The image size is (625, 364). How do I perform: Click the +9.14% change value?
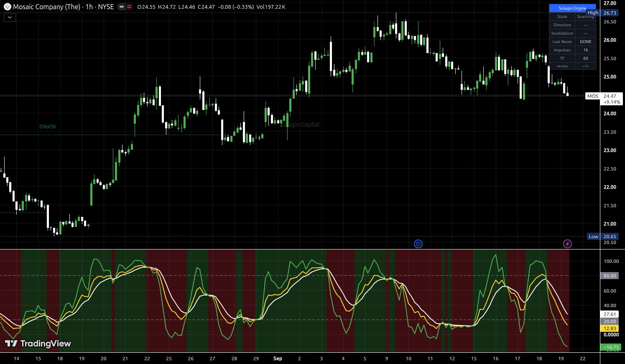click(612, 102)
